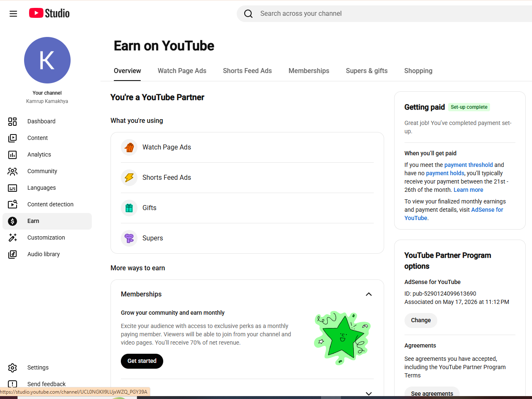Image resolution: width=532 pixels, height=399 pixels.
Task: Click the Content detection icon
Action: tap(12, 204)
